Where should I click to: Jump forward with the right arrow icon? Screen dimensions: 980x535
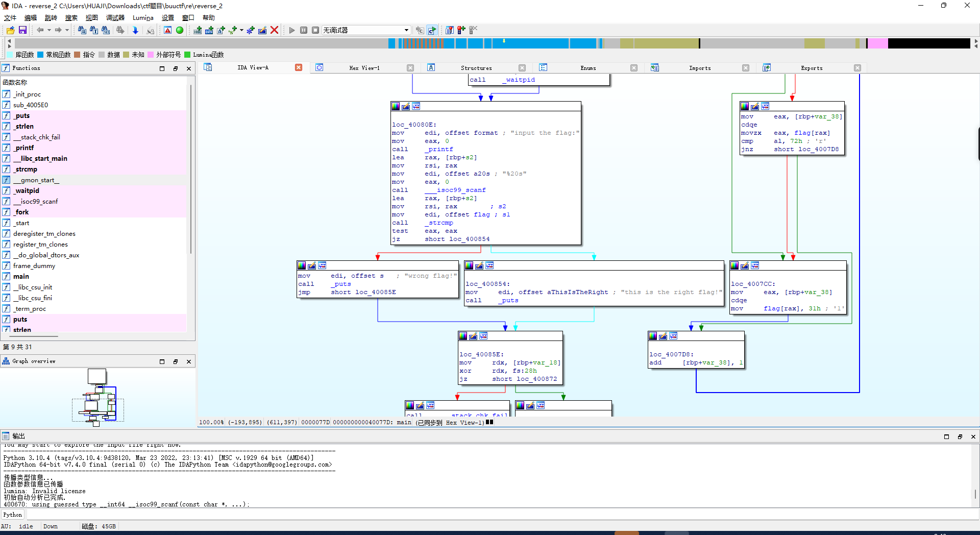click(x=58, y=30)
